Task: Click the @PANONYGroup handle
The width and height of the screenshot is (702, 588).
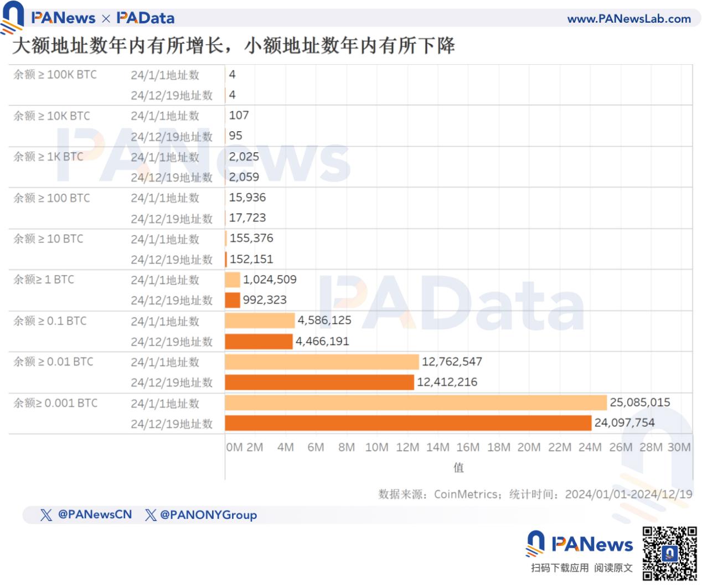Action: 207,515
